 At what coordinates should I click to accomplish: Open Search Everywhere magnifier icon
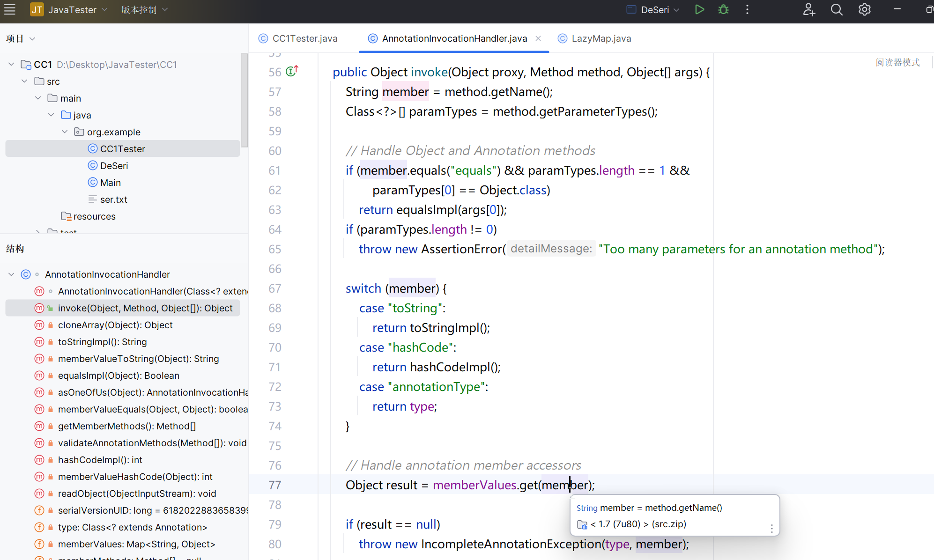pyautogui.click(x=837, y=10)
